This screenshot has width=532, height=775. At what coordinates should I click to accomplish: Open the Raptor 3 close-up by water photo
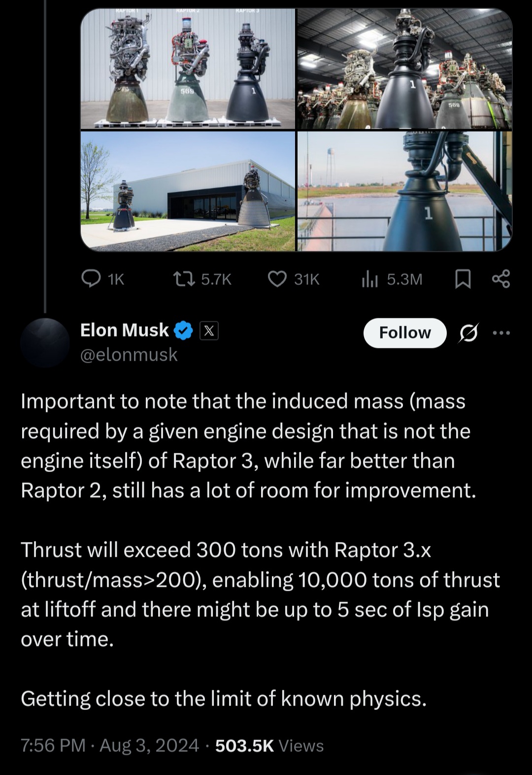click(404, 191)
